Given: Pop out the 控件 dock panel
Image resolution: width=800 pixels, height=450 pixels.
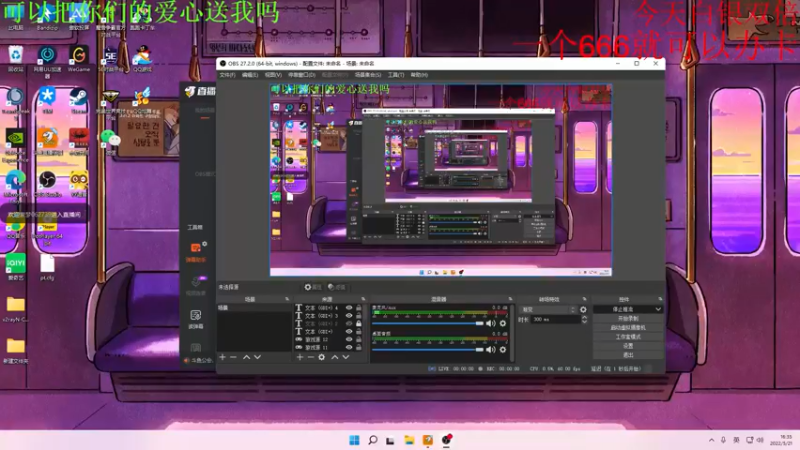Looking at the screenshot, I should click(660, 299).
